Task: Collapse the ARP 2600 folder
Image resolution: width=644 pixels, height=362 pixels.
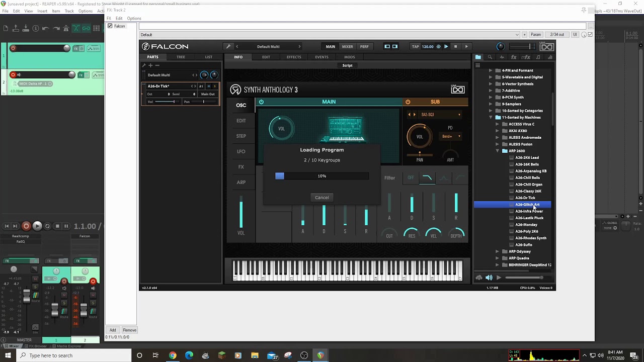Action: click(498, 151)
